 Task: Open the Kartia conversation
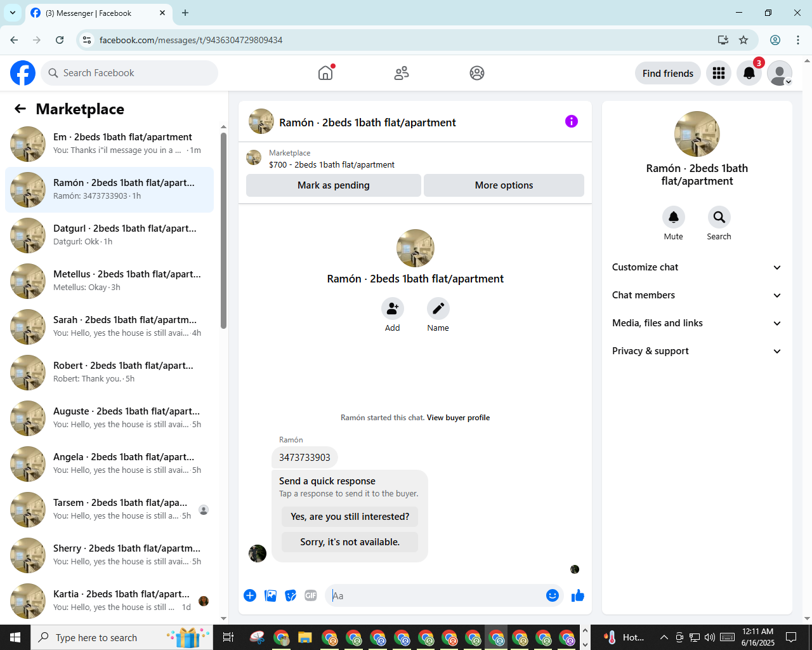[x=109, y=601]
